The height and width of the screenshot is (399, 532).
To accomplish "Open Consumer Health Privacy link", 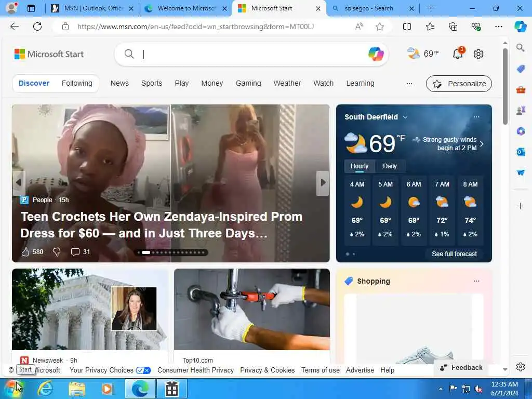I will click(195, 370).
